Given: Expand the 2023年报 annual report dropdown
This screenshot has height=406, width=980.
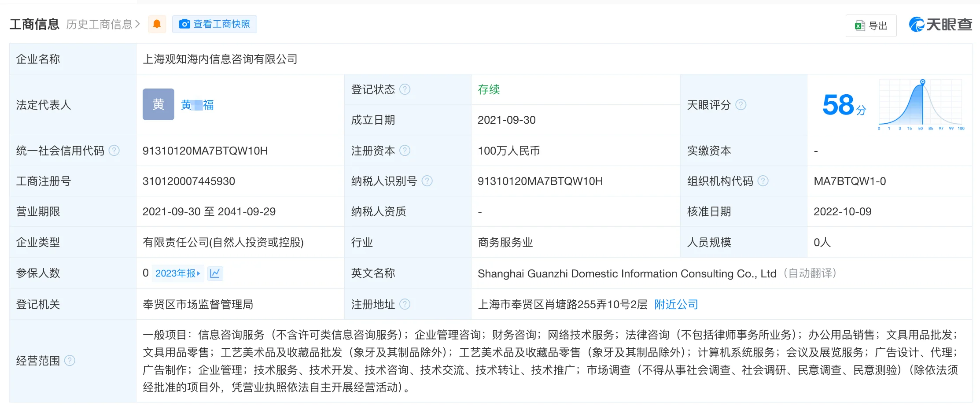Looking at the screenshot, I should 178,273.
